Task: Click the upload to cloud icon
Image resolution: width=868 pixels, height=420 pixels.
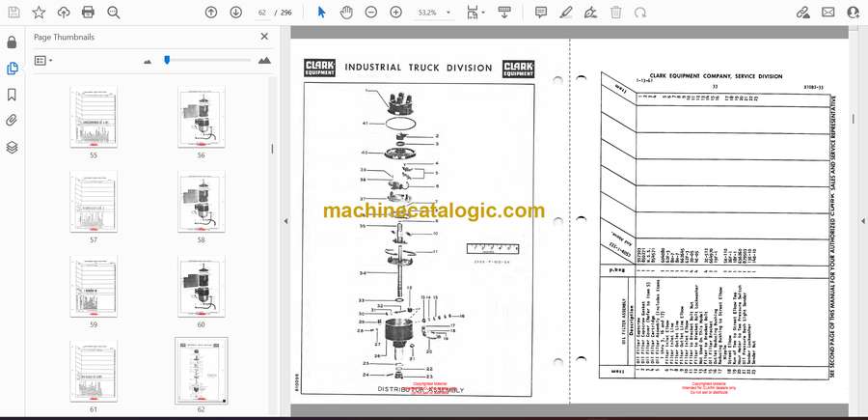Action: 64,13
